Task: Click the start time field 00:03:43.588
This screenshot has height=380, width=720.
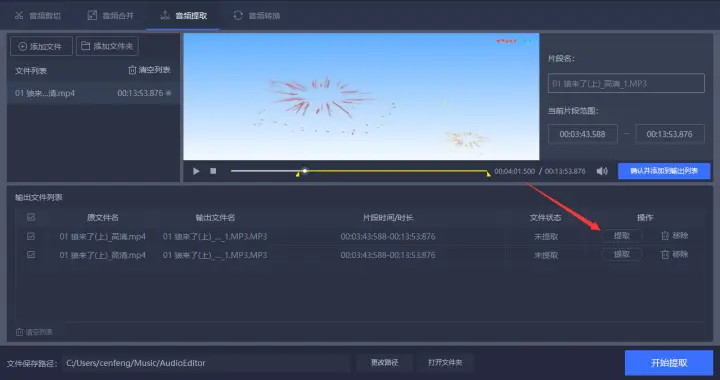Action: (x=582, y=134)
